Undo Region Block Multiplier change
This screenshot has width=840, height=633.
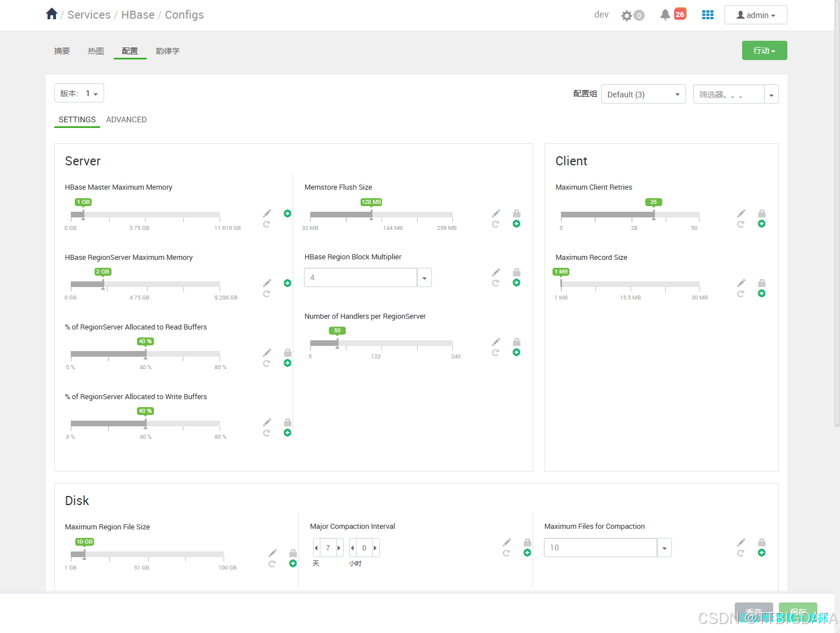click(495, 283)
